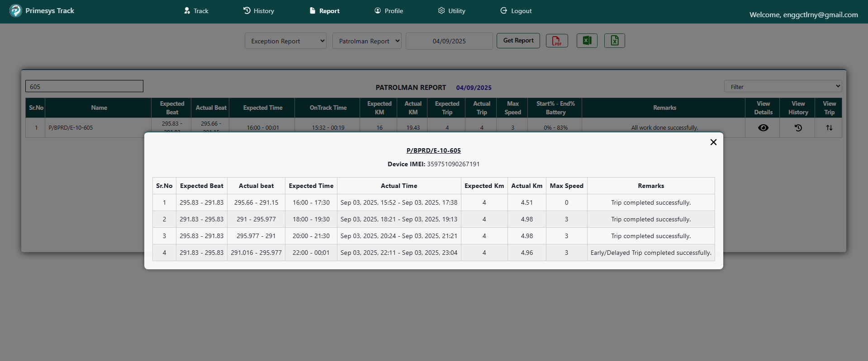
Task: Close the trip details popup
Action: 713,142
